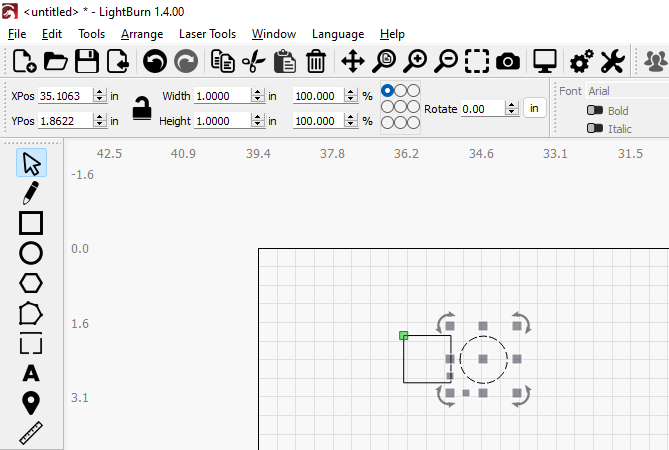Open the Window menu
This screenshot has height=450, width=669.
pos(274,34)
